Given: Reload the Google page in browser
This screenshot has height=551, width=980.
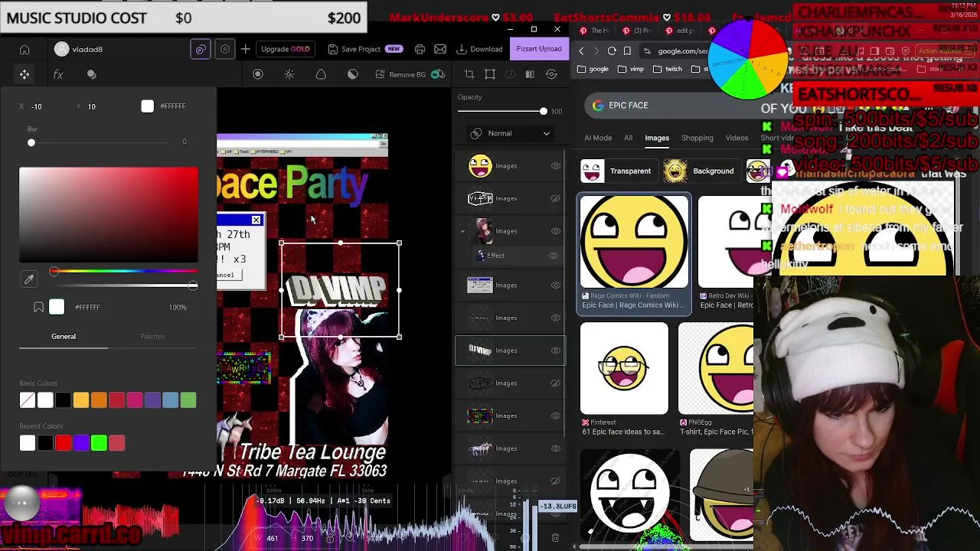Looking at the screenshot, I should tap(612, 51).
